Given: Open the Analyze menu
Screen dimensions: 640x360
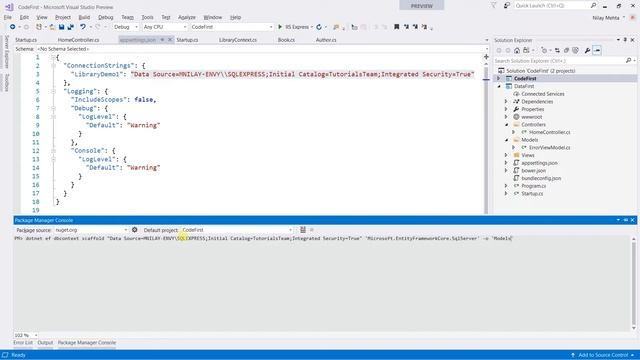Looking at the screenshot, I should (187, 17).
